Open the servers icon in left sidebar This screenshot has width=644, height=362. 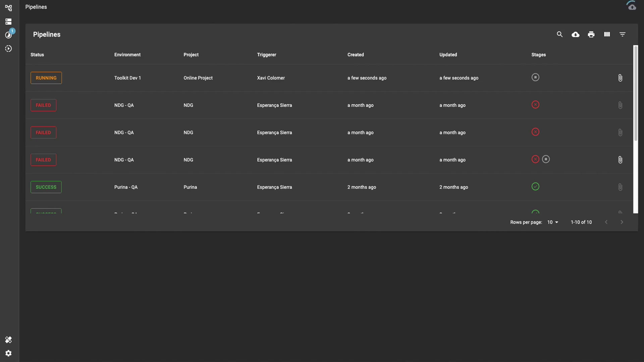coord(8,21)
